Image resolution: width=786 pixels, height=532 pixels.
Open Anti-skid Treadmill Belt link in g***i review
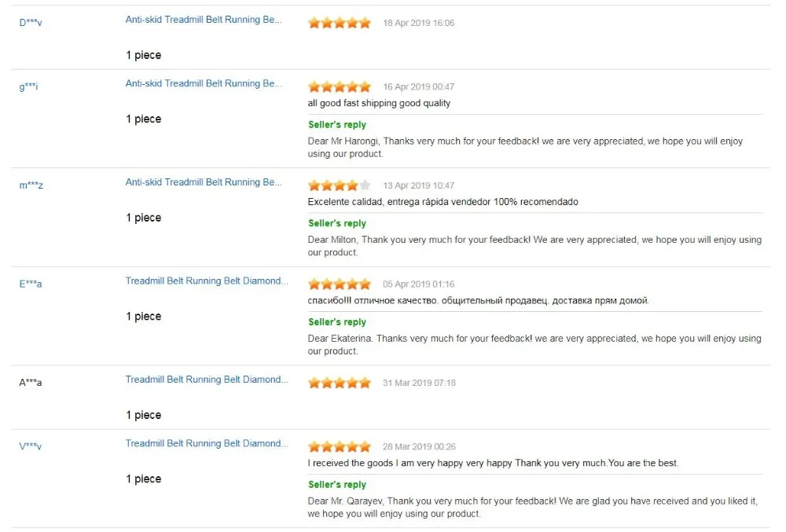204,83
